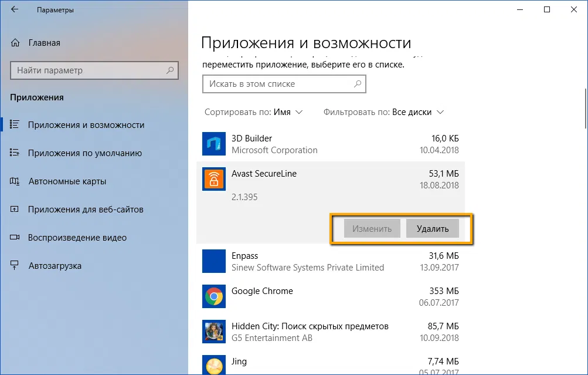
Task: Click the Автозагрузка sidebar icon
Action: point(14,265)
